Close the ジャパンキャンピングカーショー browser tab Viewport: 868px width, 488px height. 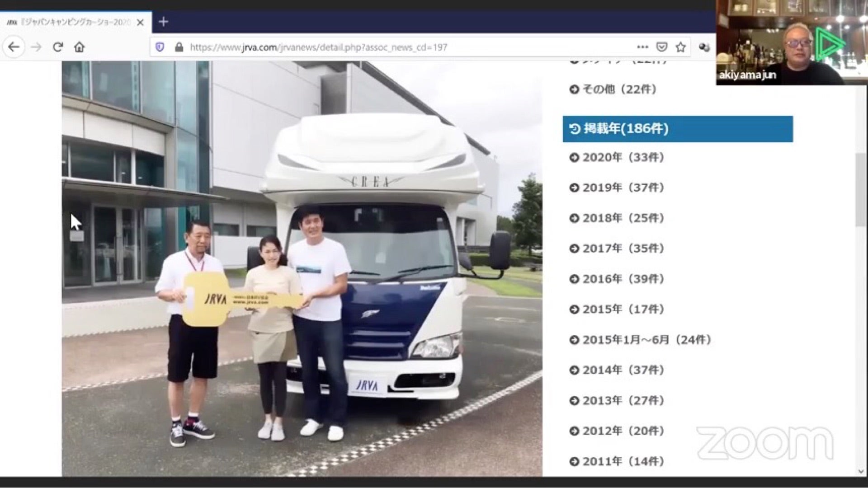tap(141, 22)
